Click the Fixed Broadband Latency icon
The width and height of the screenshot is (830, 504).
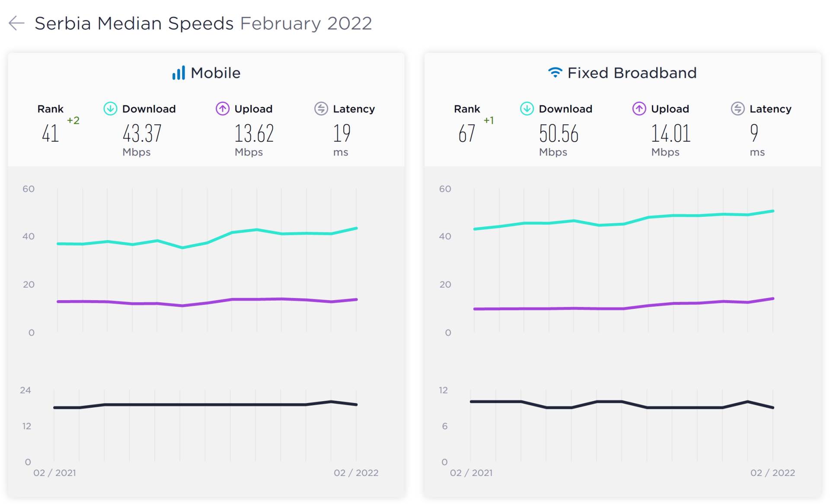coord(737,109)
